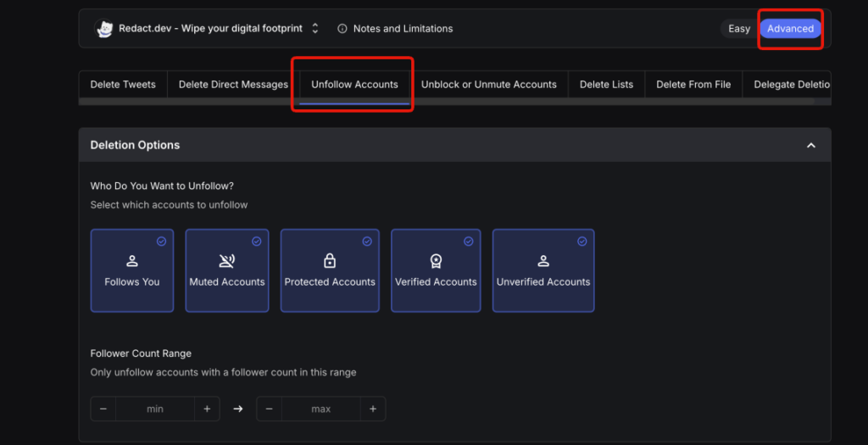Click the Follows You person icon
This screenshot has height=445, width=868.
coord(131,261)
